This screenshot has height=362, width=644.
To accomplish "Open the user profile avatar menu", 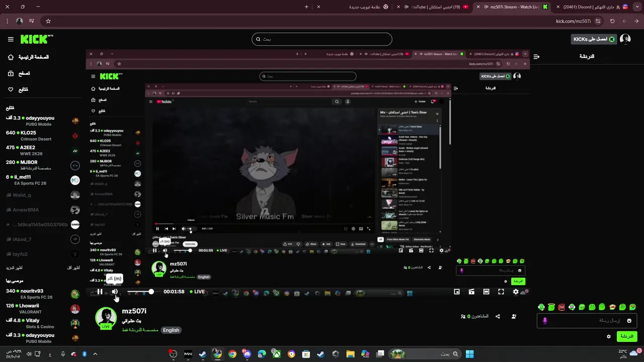I will pyautogui.click(x=625, y=39).
